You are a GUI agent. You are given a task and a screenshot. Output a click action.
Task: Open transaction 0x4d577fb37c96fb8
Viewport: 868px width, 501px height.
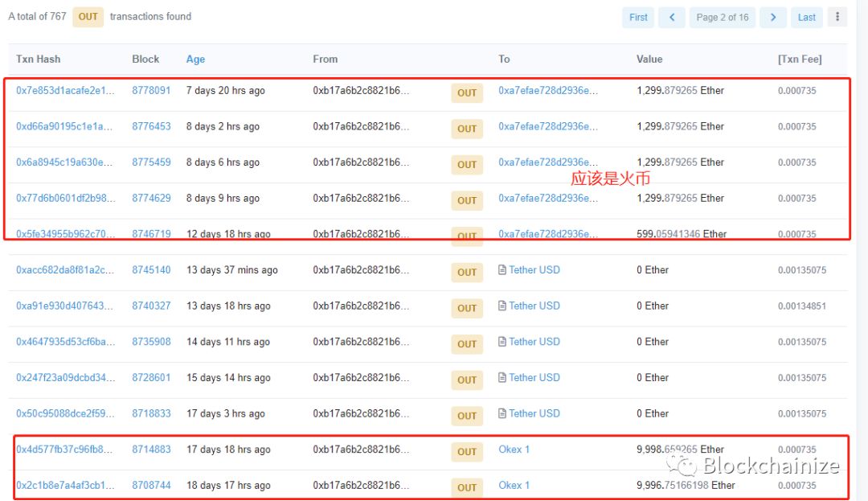(x=64, y=450)
